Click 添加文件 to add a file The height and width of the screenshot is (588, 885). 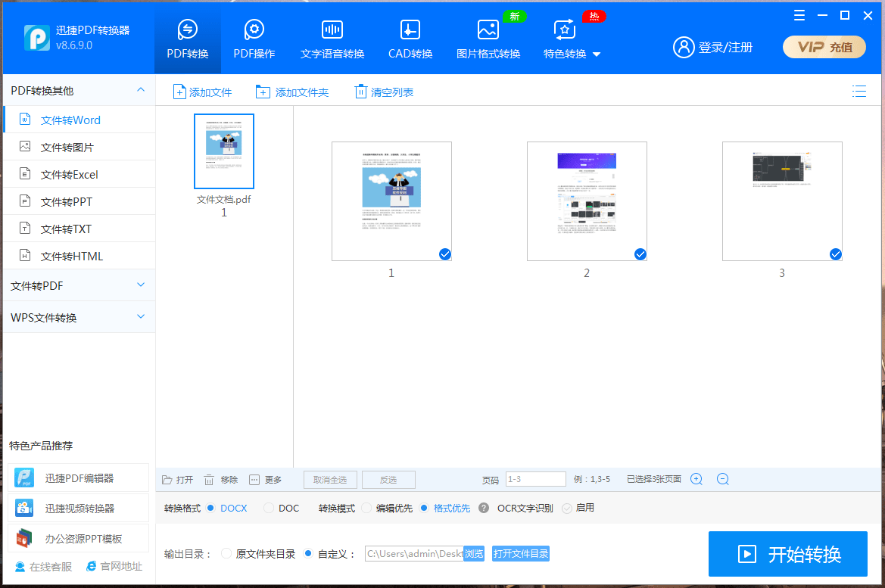[x=202, y=92]
